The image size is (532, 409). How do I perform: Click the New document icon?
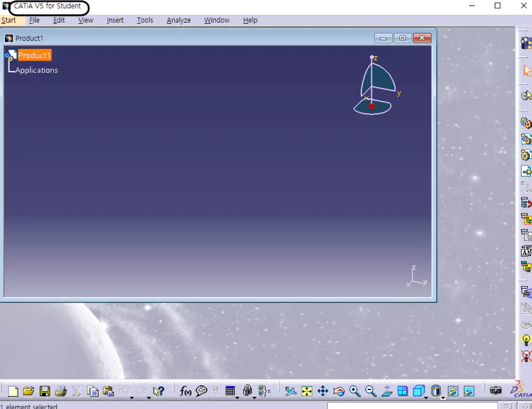click(x=13, y=391)
